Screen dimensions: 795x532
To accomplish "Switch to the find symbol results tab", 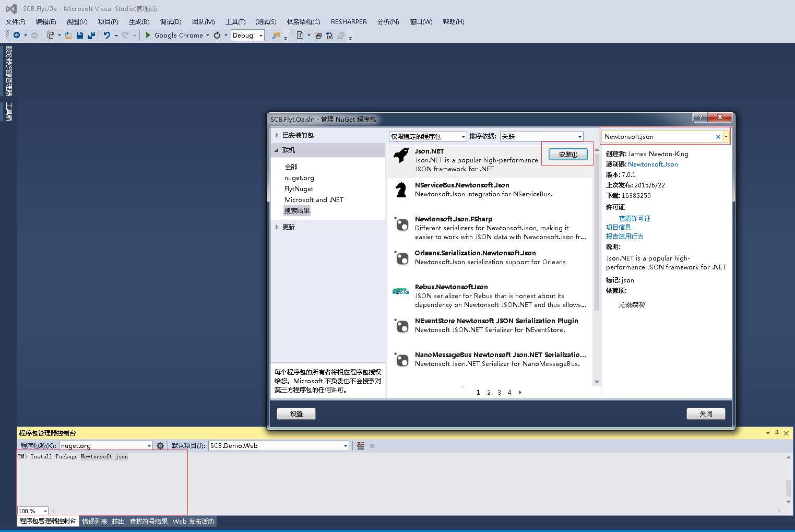I will pos(149,522).
